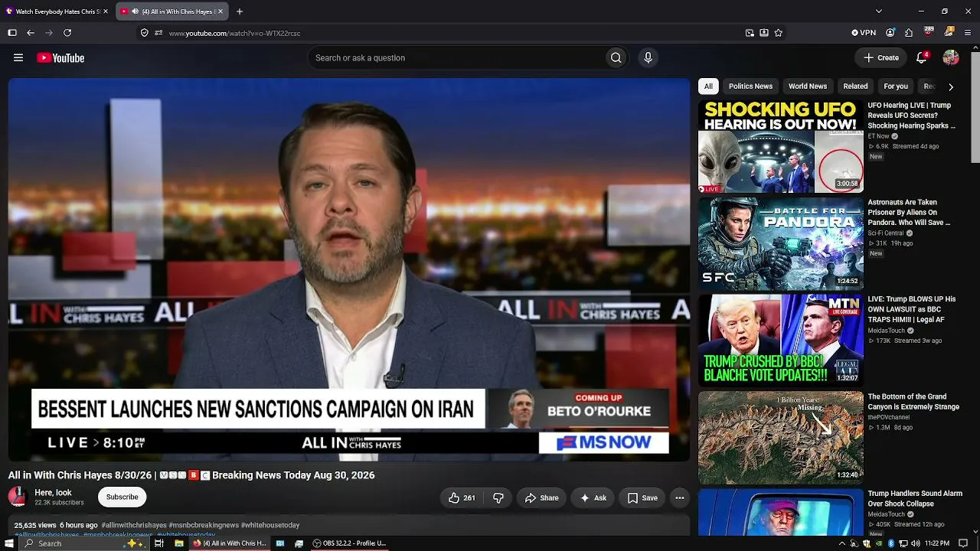The height and width of the screenshot is (551, 980).
Task: Close the All in With Chris Hayes tab
Action: pyautogui.click(x=220, y=11)
